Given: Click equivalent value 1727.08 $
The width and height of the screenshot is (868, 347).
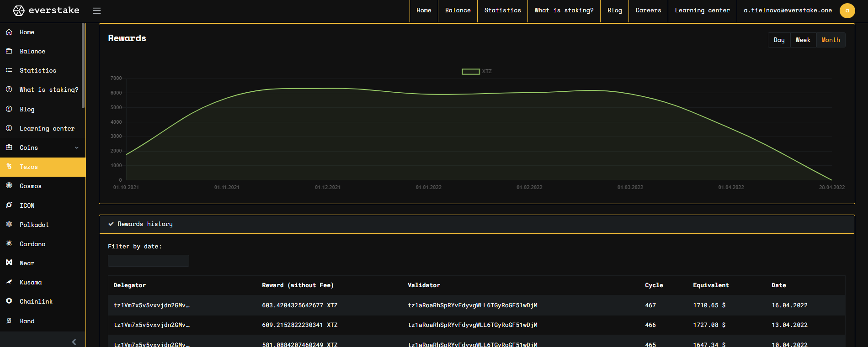Looking at the screenshot, I should 709,325.
